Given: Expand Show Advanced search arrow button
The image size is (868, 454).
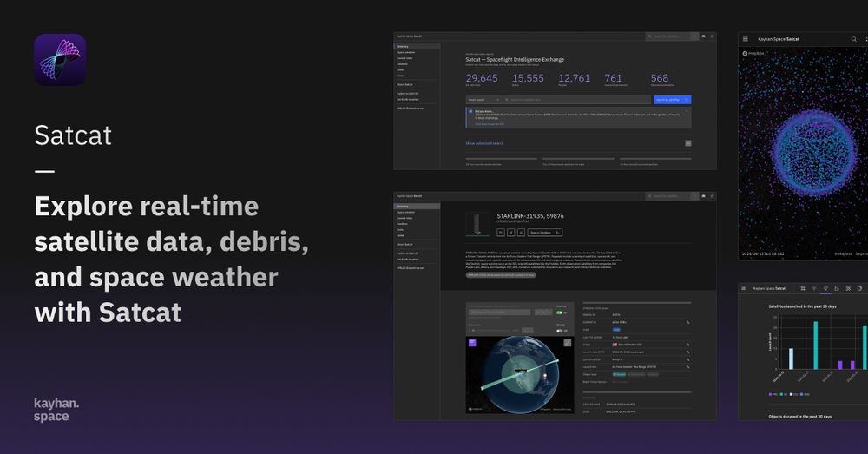Looking at the screenshot, I should (x=688, y=143).
